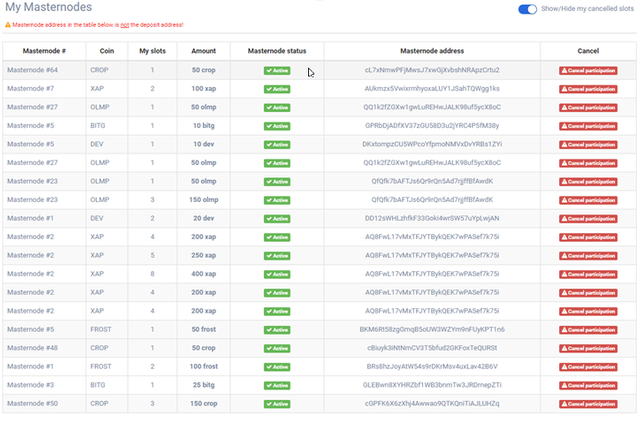Select address beginning GPRbDjADfXV37z

(432, 126)
